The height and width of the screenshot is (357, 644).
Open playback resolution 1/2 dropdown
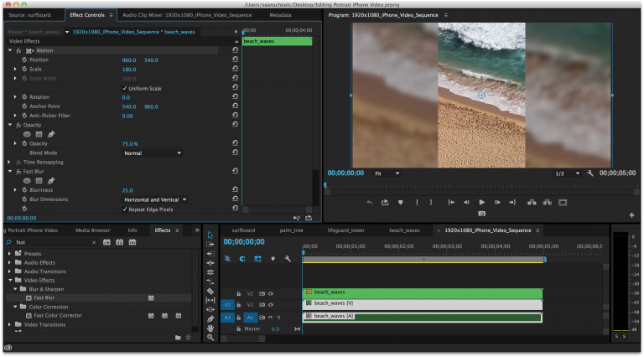[x=567, y=173]
